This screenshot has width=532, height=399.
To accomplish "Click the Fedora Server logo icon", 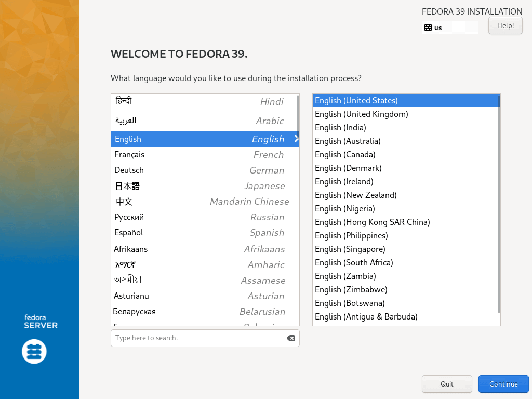I will click(34, 352).
